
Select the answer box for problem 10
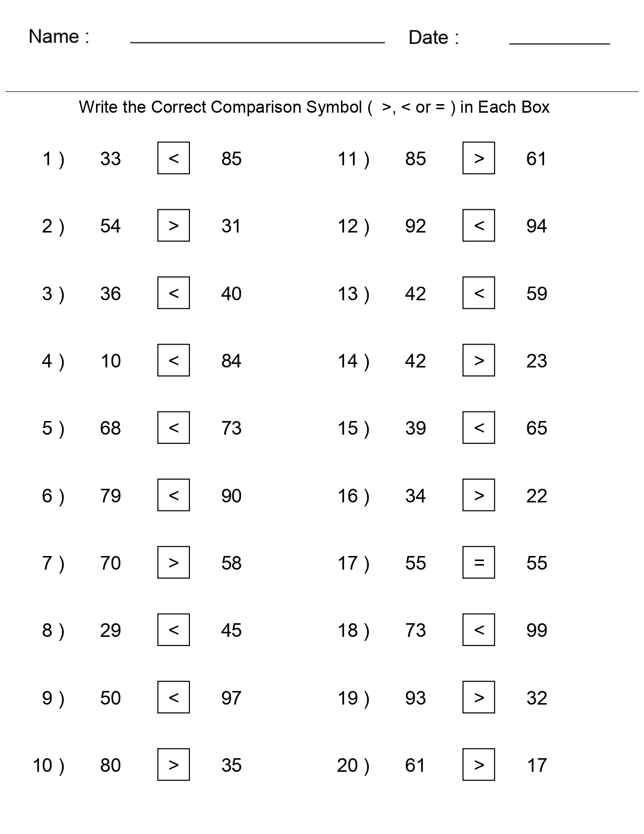tap(173, 764)
